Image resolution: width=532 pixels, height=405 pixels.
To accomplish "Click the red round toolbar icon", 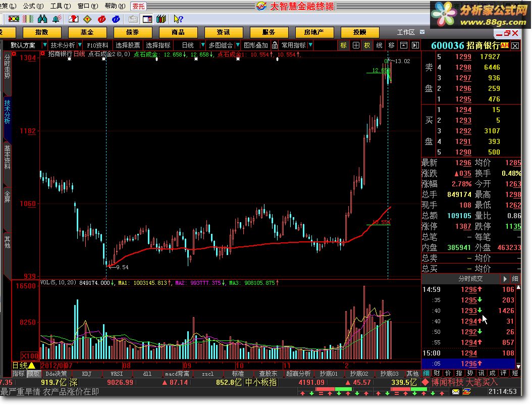I will (101, 19).
